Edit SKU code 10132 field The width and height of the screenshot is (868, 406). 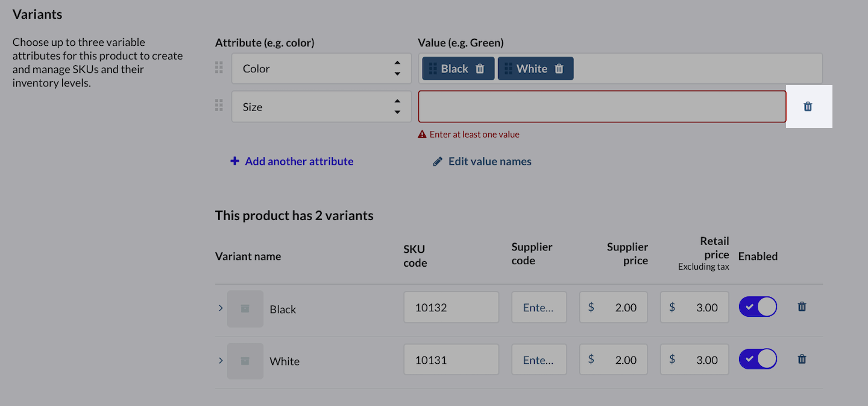[x=451, y=308]
